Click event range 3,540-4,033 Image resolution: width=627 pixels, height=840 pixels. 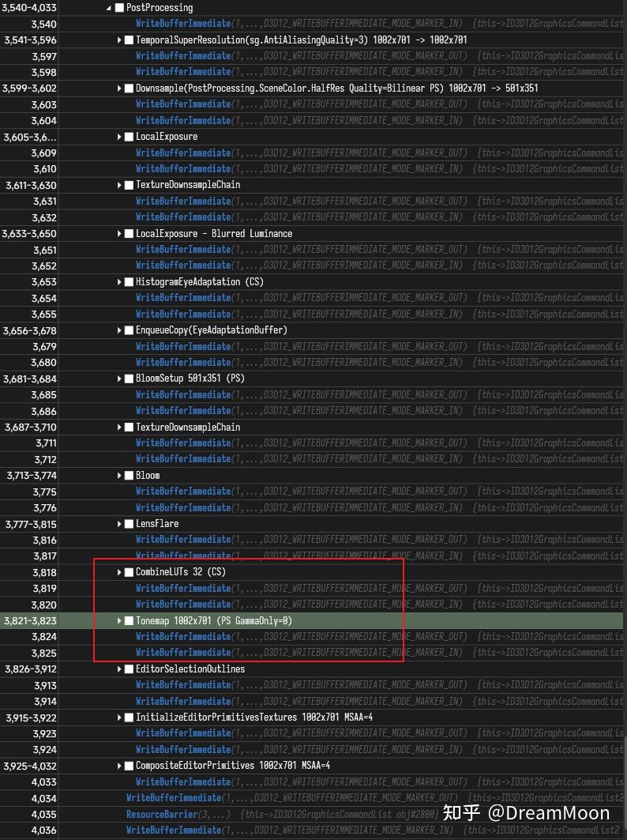(x=29, y=8)
